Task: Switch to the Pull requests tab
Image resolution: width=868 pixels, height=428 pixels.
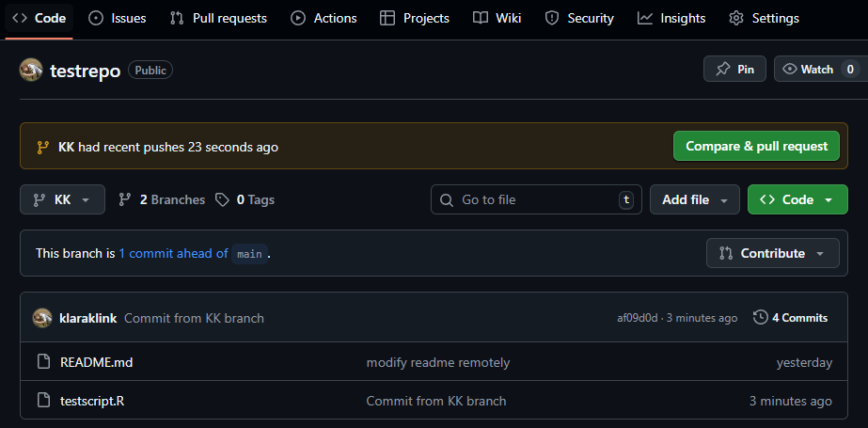Action: click(x=218, y=18)
